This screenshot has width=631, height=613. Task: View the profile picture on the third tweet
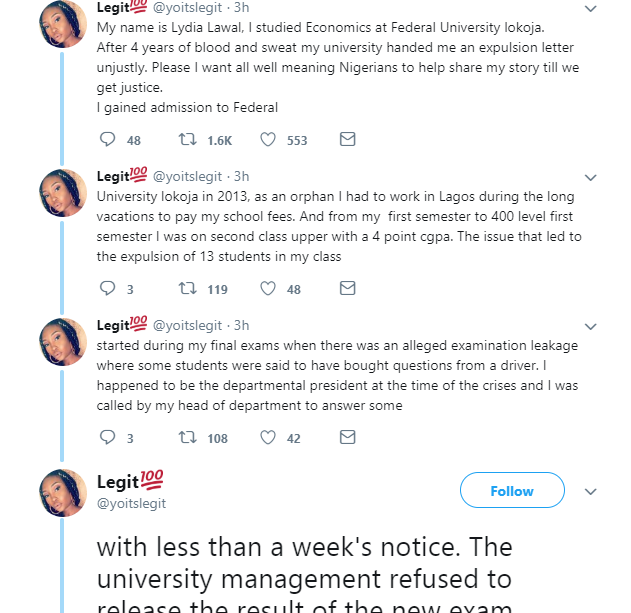pyautogui.click(x=62, y=342)
